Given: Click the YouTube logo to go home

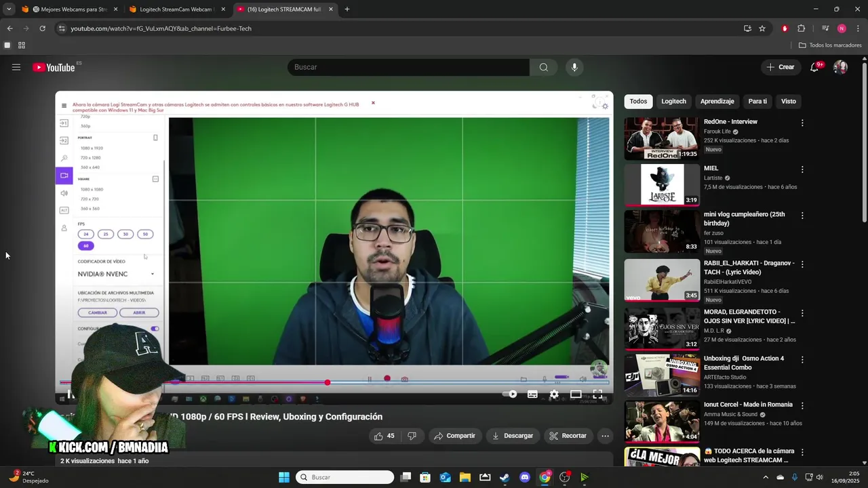Looking at the screenshot, I should (54, 67).
